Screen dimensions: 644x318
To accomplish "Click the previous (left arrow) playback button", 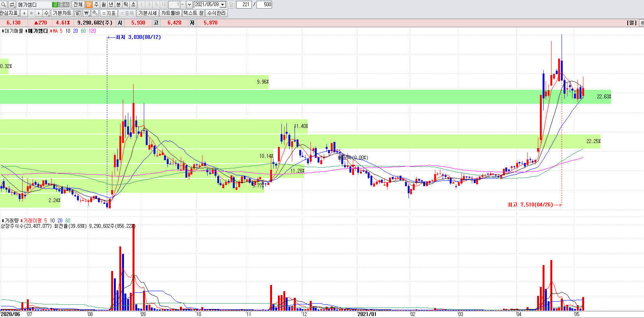I will tap(24, 13).
